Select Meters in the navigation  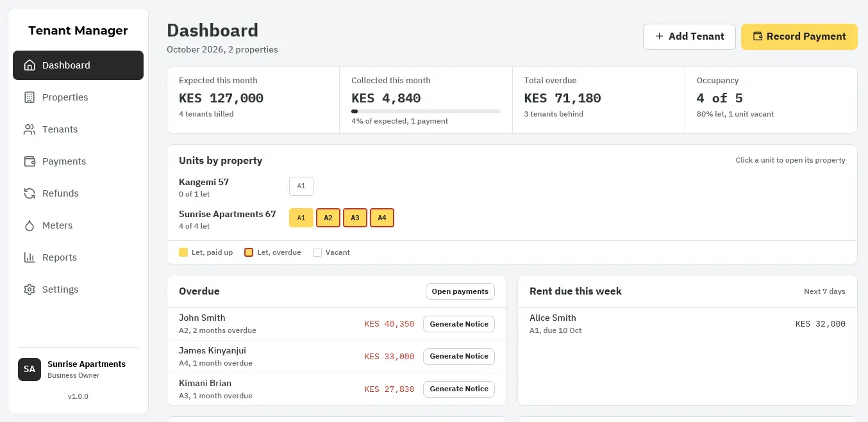click(x=78, y=225)
